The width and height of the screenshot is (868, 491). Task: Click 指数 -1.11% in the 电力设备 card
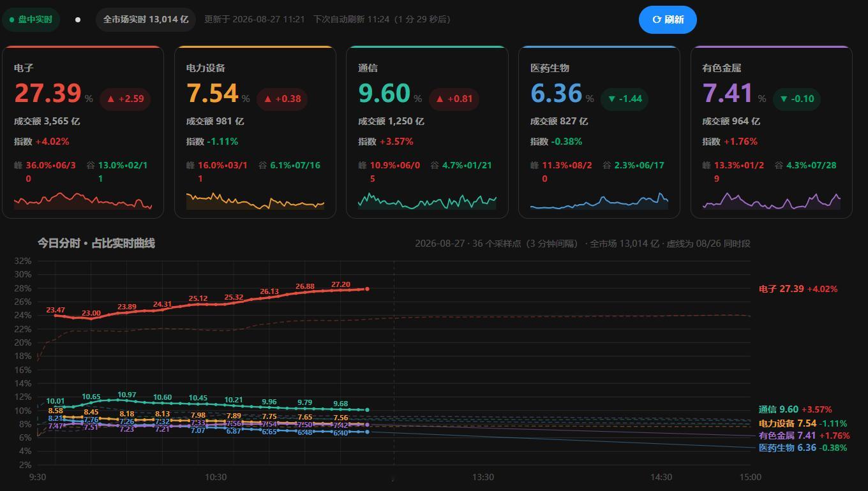coord(212,142)
